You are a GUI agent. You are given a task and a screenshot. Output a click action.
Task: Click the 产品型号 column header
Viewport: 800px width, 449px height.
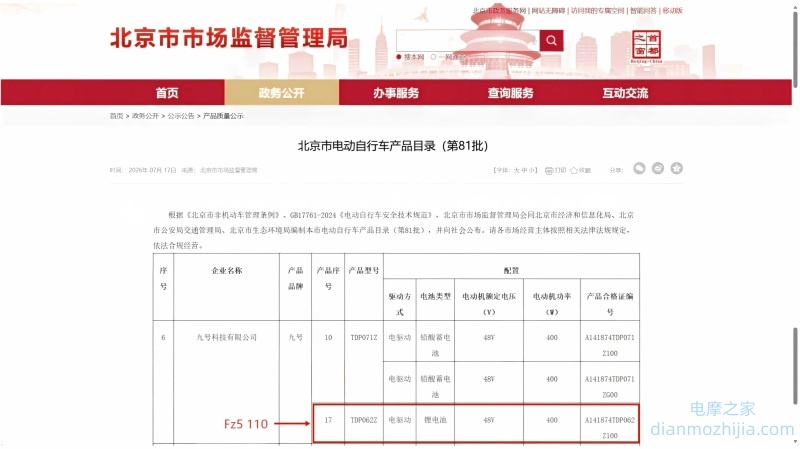pyautogui.click(x=364, y=270)
